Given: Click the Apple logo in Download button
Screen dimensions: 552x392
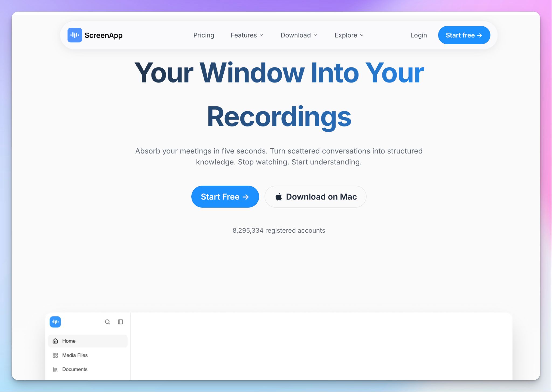Looking at the screenshot, I should pyautogui.click(x=279, y=197).
